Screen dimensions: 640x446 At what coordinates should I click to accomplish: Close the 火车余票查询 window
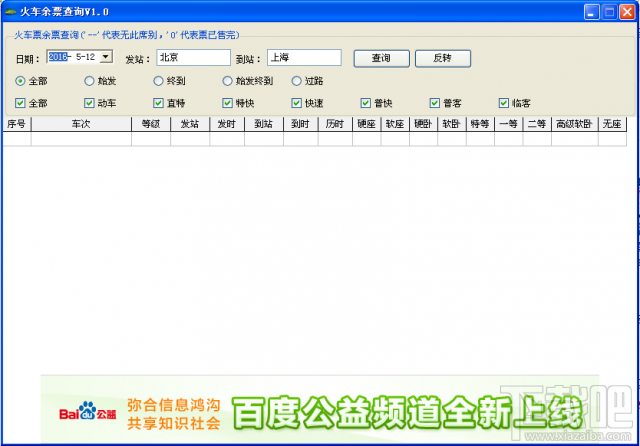point(627,12)
